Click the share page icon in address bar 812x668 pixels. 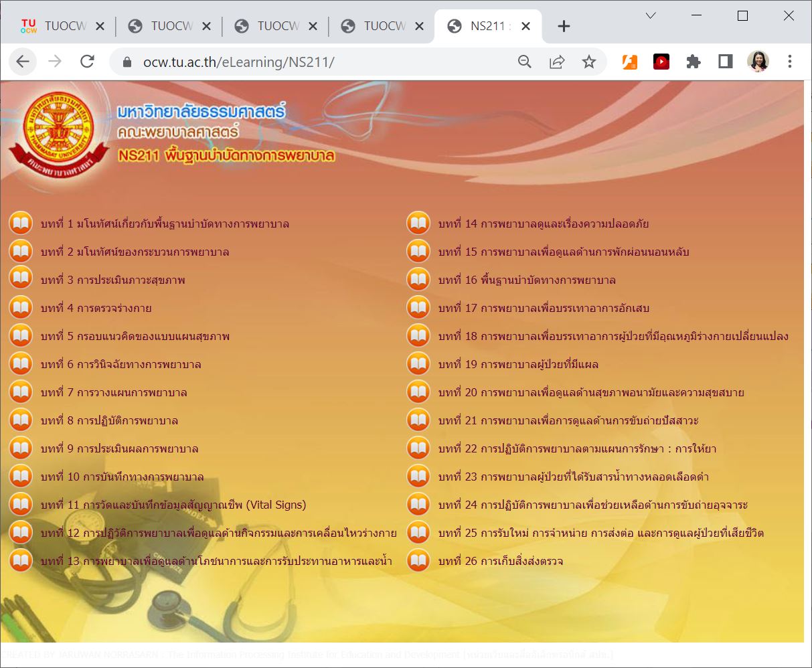coord(556,62)
